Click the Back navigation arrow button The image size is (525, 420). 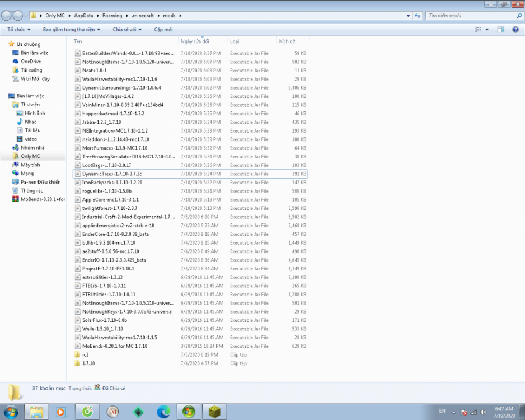pos(6,16)
